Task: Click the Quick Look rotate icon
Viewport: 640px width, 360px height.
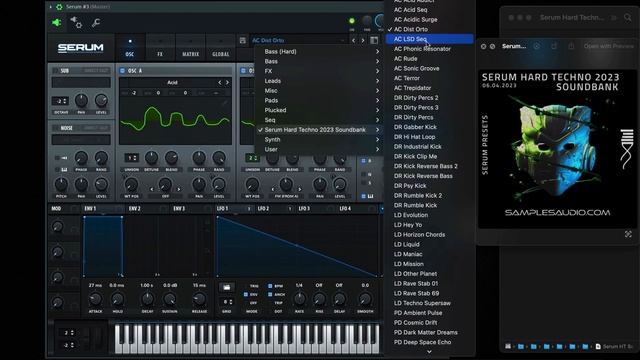Action: point(554,46)
